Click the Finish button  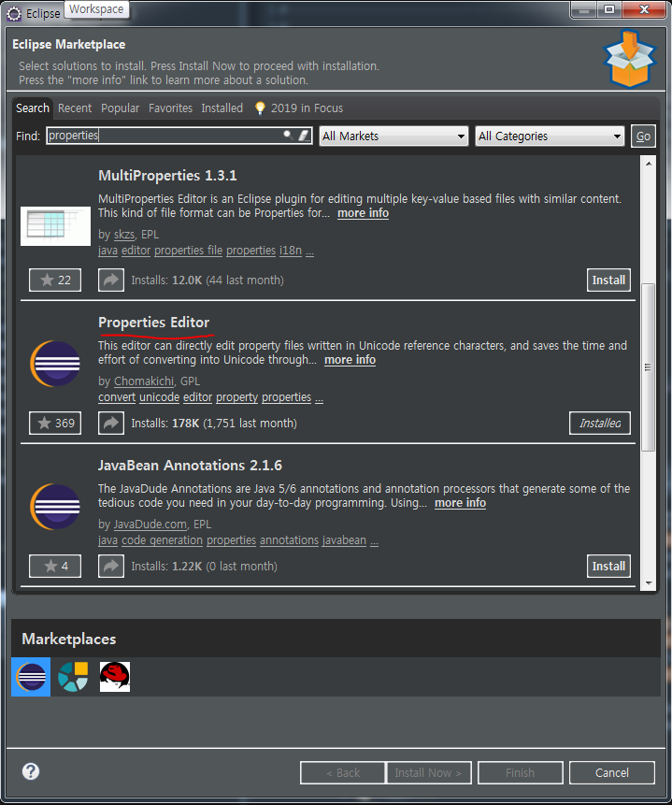[520, 772]
